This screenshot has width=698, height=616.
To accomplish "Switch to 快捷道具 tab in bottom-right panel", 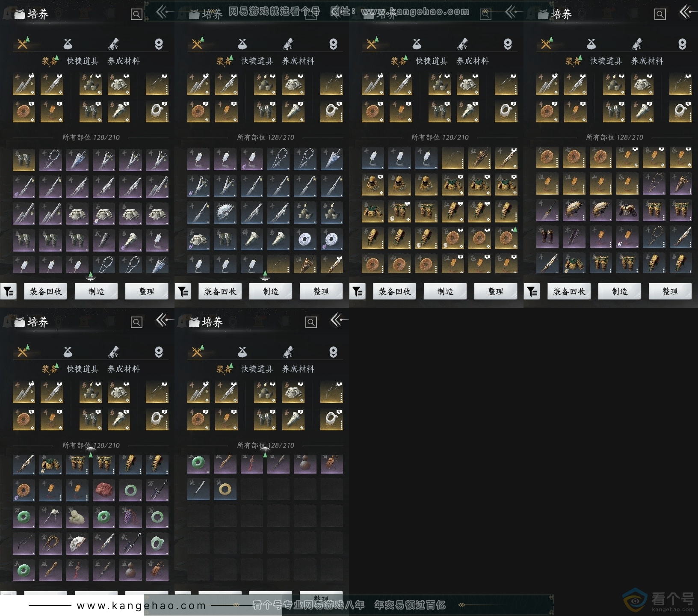I will [x=257, y=369].
